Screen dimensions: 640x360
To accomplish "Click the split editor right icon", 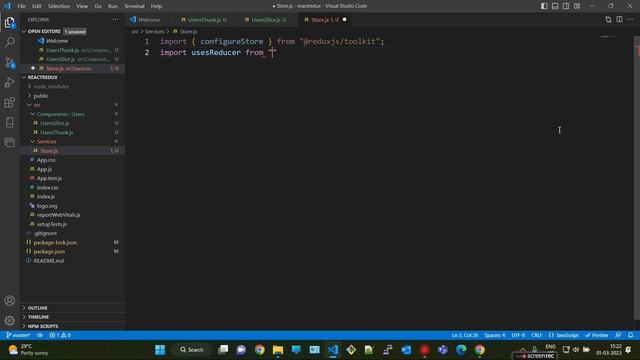I will click(x=619, y=20).
